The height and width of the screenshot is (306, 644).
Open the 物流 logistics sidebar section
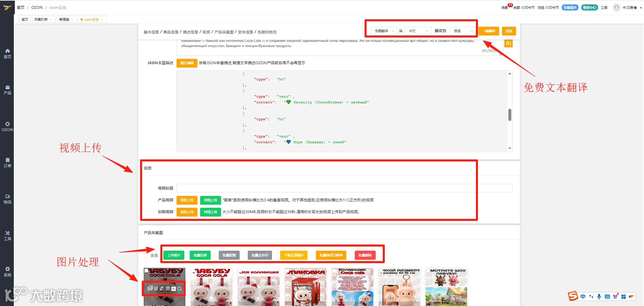(7, 199)
